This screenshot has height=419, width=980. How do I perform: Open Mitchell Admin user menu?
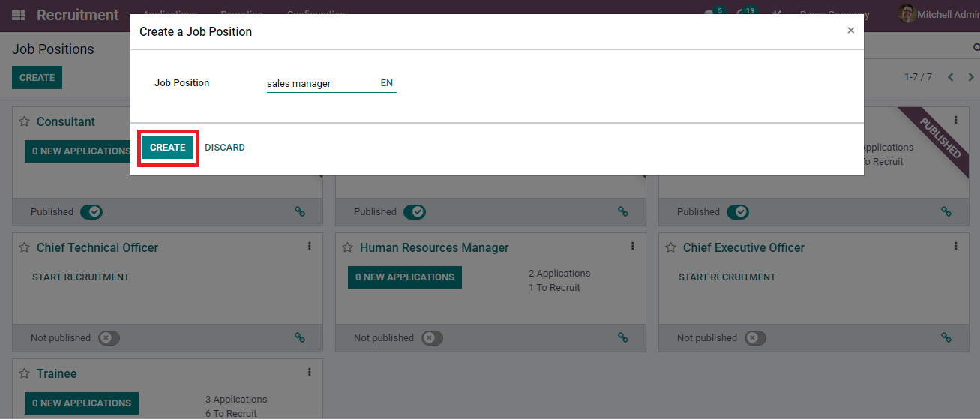[x=937, y=15]
